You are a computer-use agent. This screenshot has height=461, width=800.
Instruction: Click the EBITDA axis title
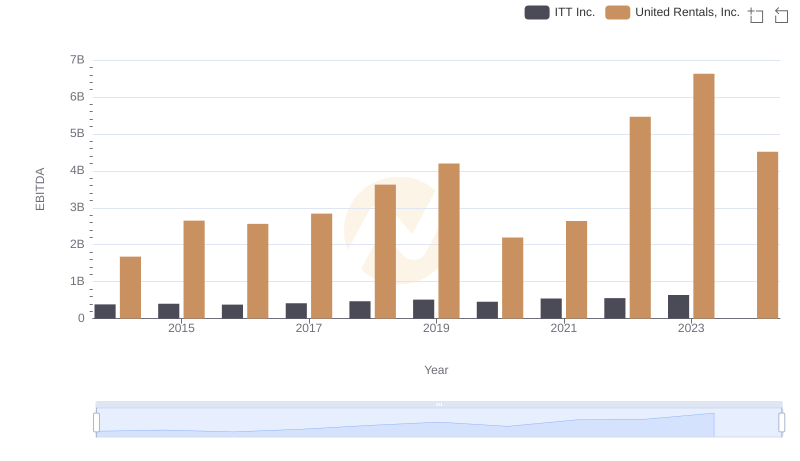pos(40,189)
